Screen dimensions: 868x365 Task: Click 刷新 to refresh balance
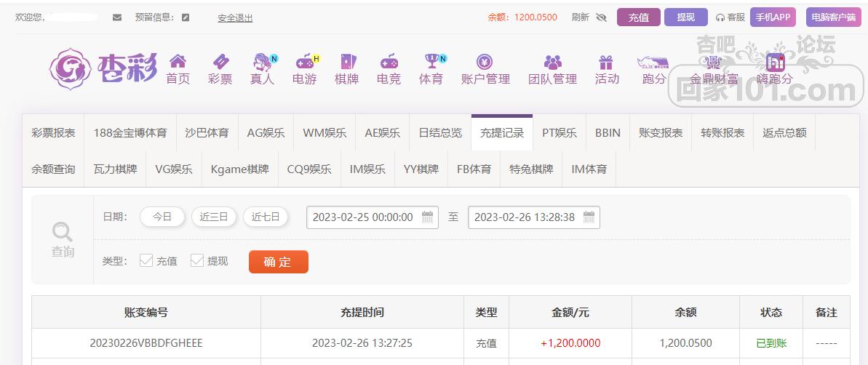click(581, 17)
